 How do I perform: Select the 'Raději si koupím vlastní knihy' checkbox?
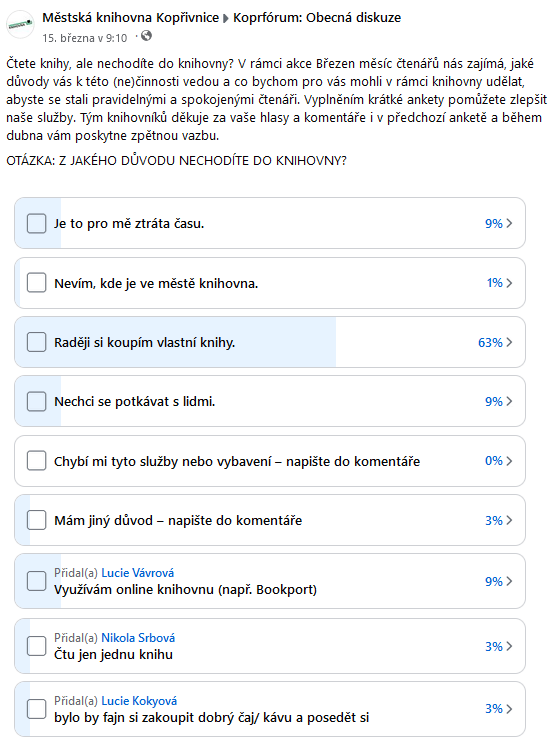point(36,342)
